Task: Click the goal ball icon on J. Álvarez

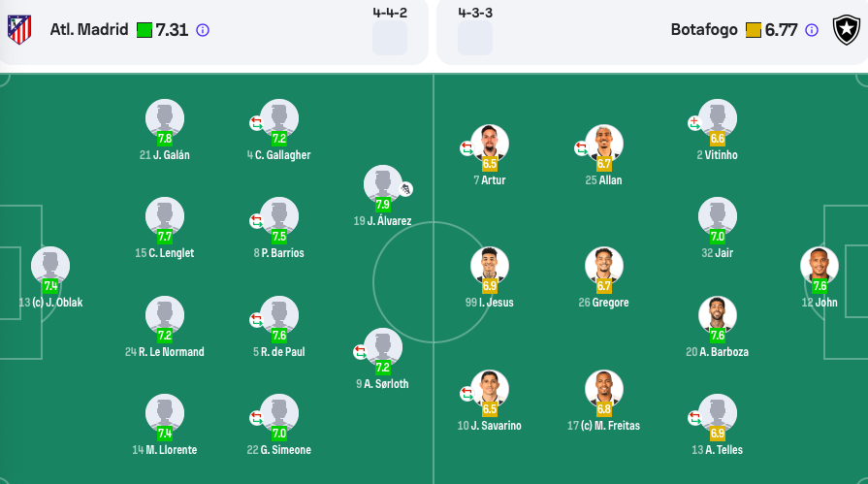Action: 405,189
